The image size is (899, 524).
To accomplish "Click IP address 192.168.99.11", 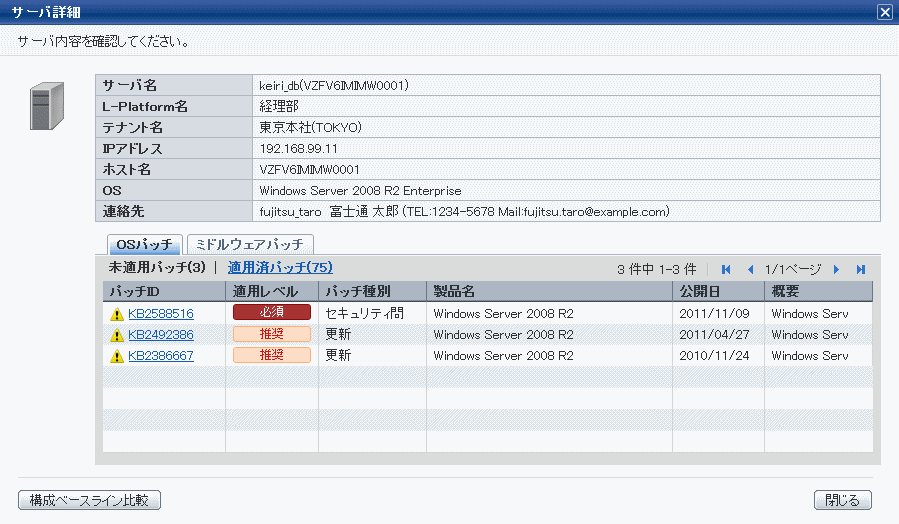I will coord(299,148).
